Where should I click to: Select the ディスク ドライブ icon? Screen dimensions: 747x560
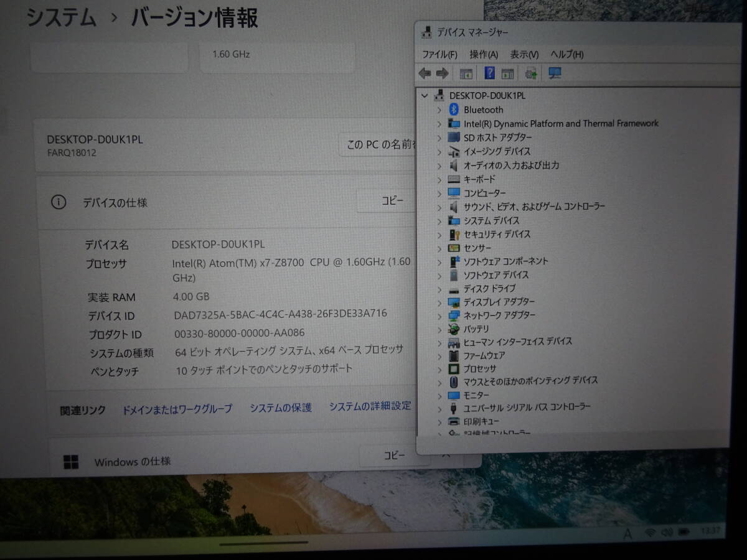[x=454, y=289]
